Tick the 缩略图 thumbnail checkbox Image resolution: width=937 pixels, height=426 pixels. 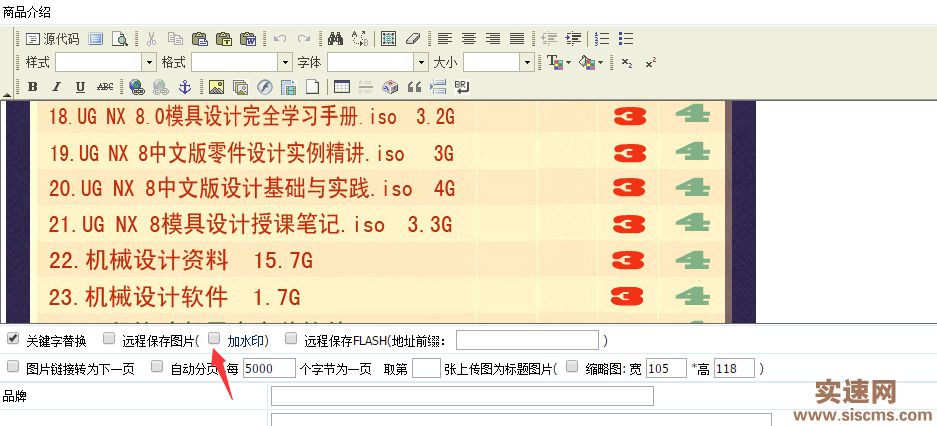pos(572,367)
